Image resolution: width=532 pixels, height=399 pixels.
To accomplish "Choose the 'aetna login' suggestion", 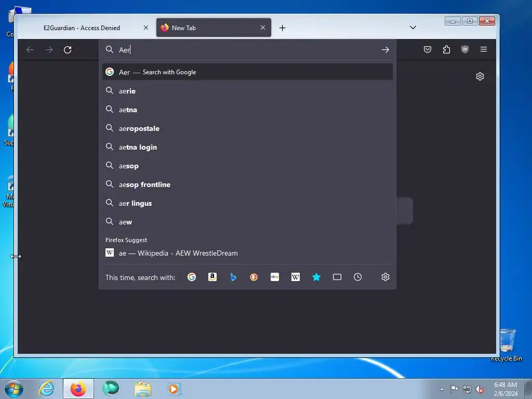I will (247, 147).
